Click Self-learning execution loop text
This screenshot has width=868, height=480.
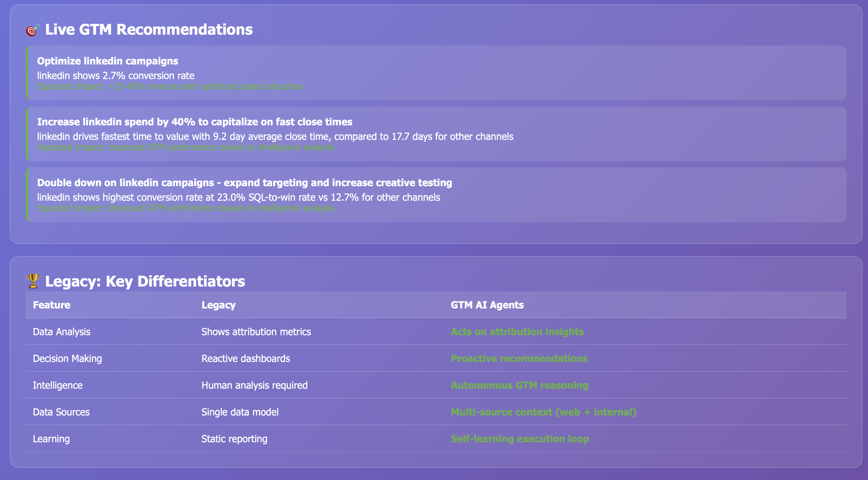pyautogui.click(x=520, y=439)
